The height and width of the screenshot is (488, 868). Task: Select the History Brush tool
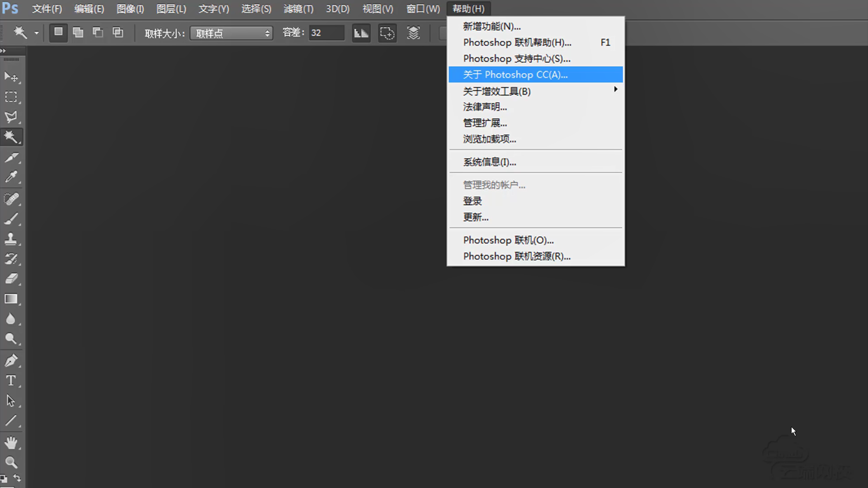11,258
